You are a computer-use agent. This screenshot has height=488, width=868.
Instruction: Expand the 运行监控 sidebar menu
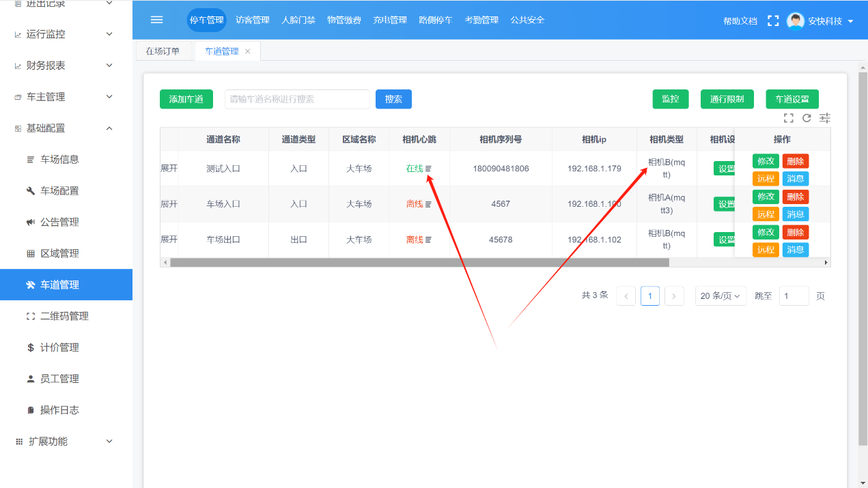point(65,34)
